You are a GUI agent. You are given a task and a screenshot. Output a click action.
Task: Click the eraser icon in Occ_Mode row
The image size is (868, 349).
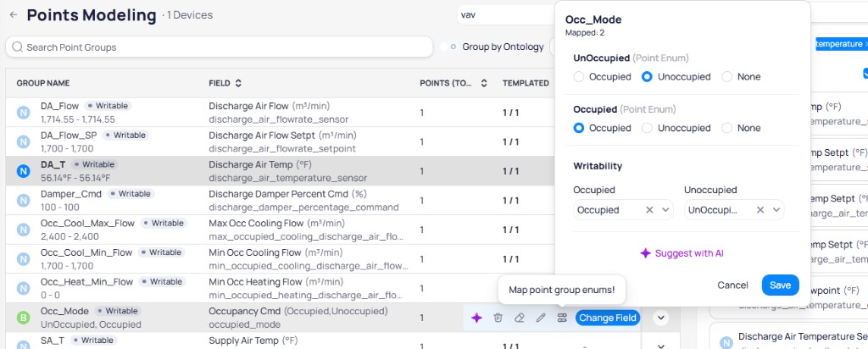point(520,318)
